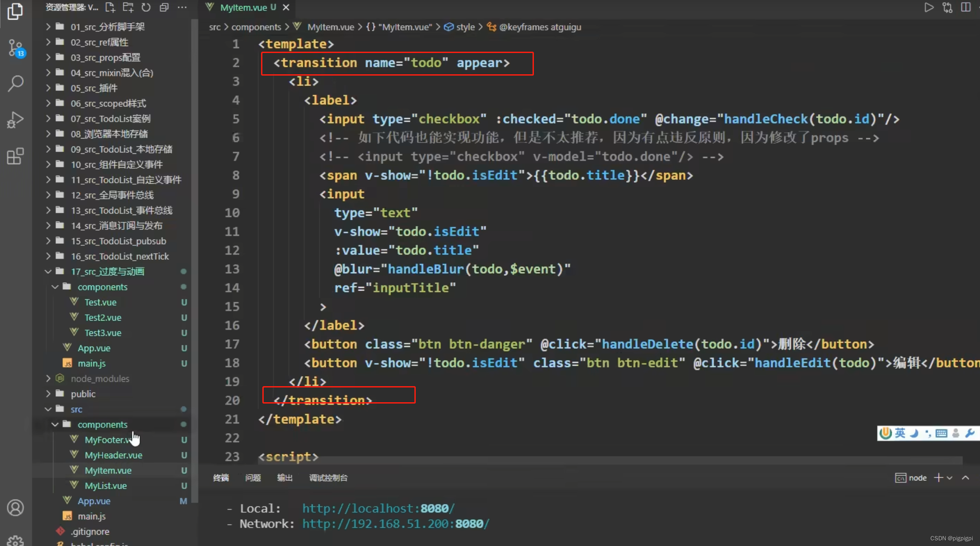Place cursor on the <script> tag line
This screenshot has height=546, width=980.
coord(288,457)
